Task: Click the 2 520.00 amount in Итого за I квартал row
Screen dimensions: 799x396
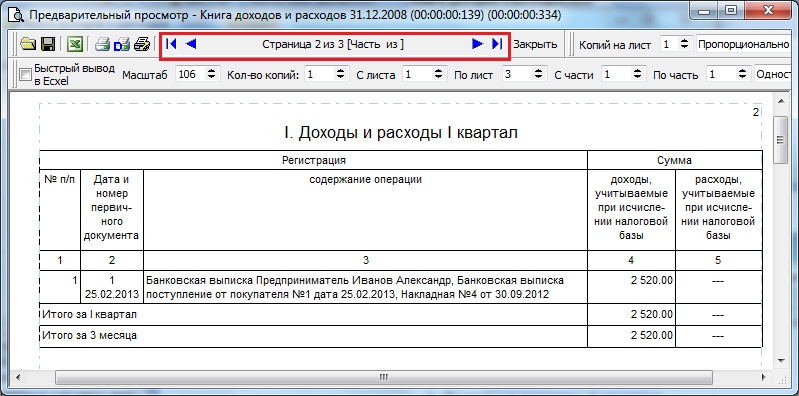Action: [x=652, y=314]
